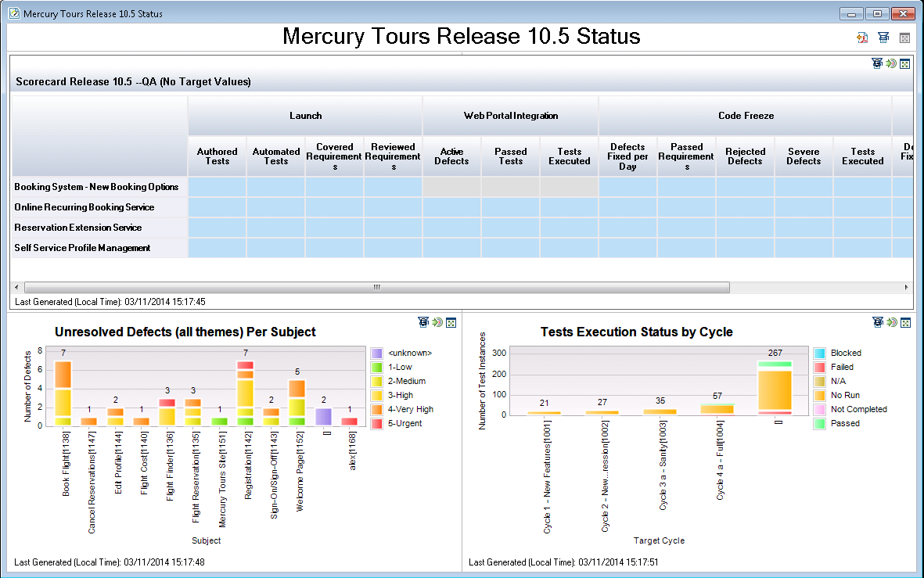Generate the Tests Execution Status by Cycle graph
The height and width of the screenshot is (578, 924).
878,321
